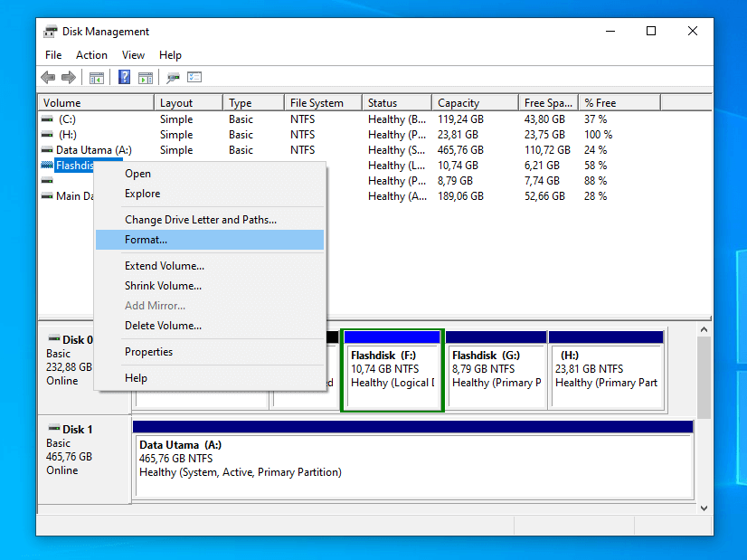Select the (H:) 23,81 GB partition block

coord(606,370)
